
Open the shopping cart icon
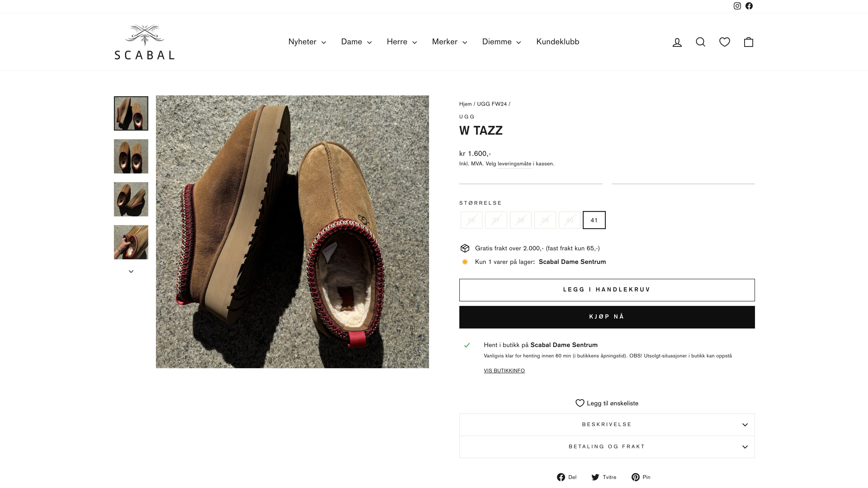pos(749,42)
